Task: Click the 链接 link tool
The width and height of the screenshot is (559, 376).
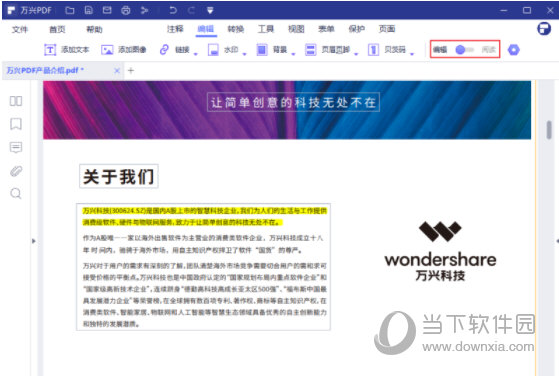Action: pyautogui.click(x=174, y=50)
